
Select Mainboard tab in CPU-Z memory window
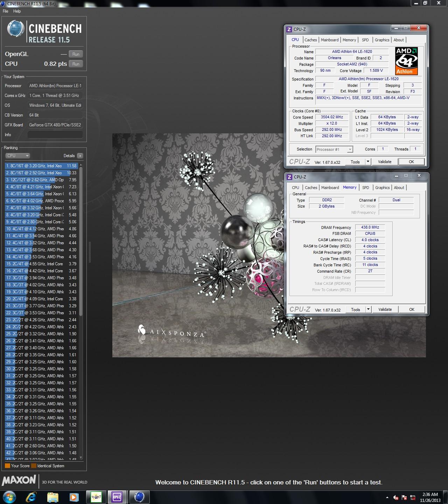pyautogui.click(x=330, y=188)
